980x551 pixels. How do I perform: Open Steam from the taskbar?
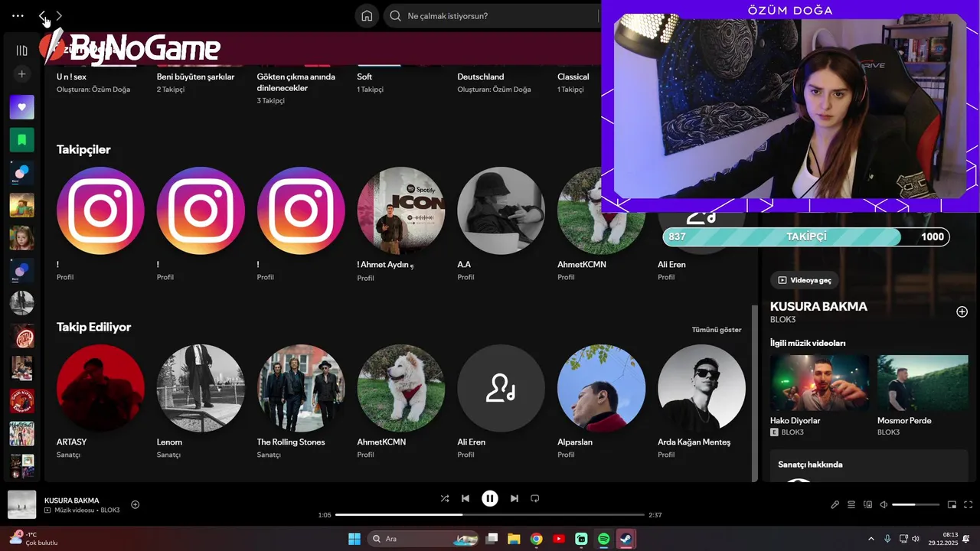point(626,539)
